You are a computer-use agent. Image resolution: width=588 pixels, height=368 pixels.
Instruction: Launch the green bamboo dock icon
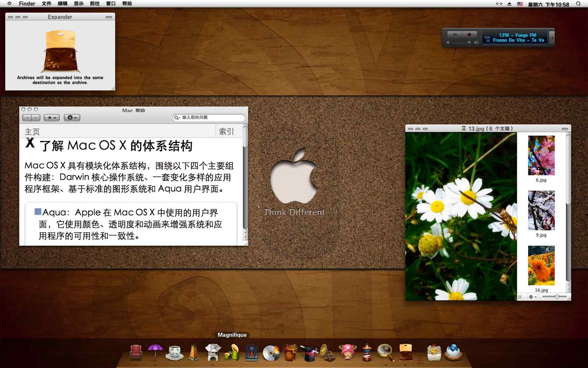click(x=232, y=352)
